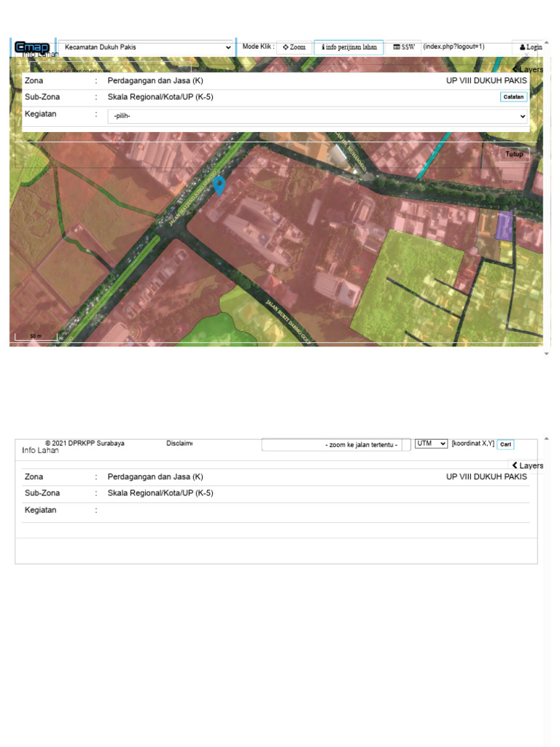Open the SSW button

[404, 47]
